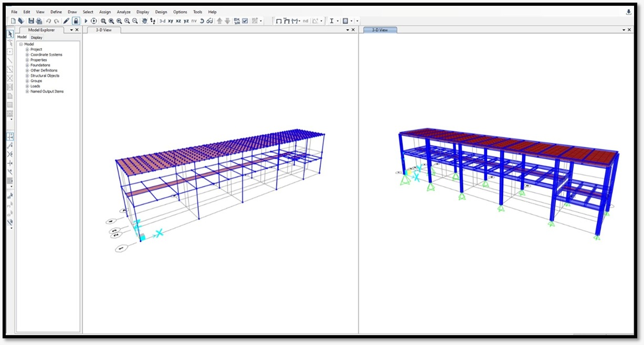
Task: Toggle the object shrink view icon
Action: pyautogui.click(x=237, y=21)
